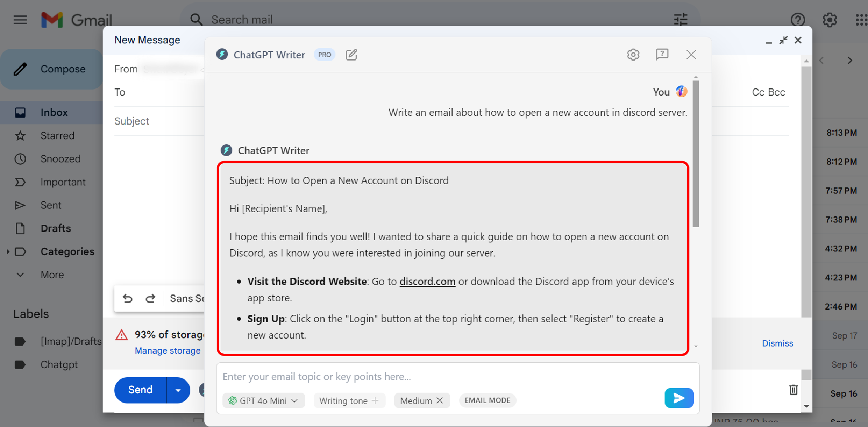Click the blue send prompt arrow button
The image size is (868, 427).
point(679,398)
